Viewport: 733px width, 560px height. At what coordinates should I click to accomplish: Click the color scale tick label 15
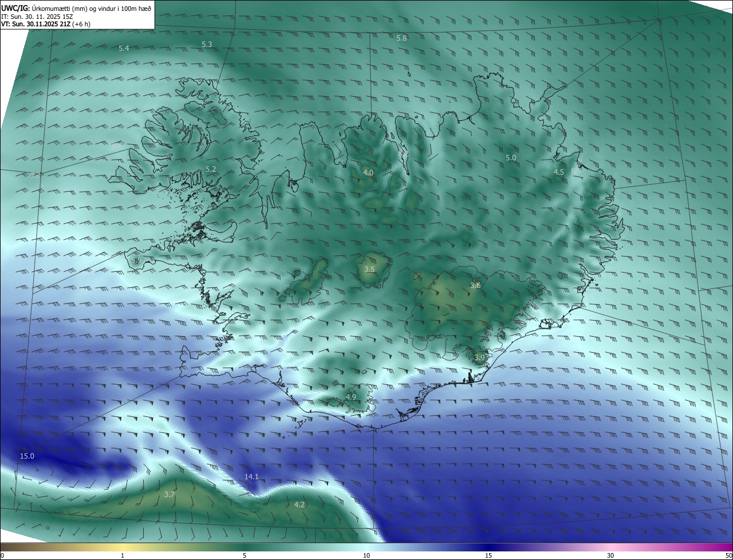[x=488, y=556]
